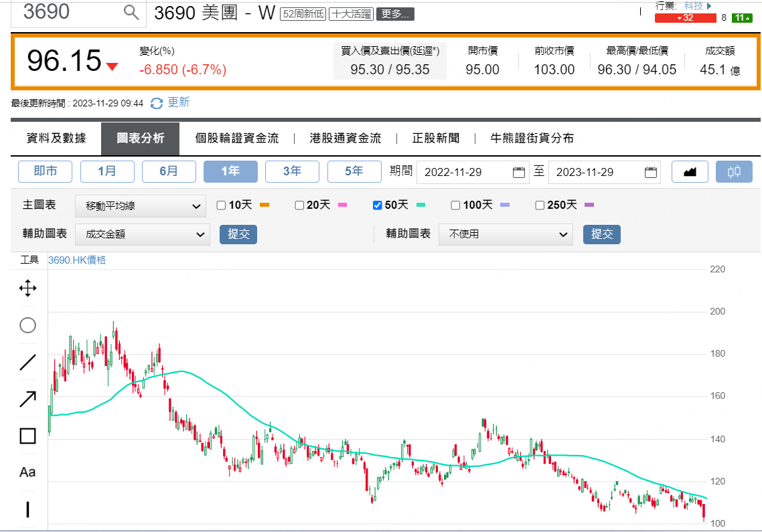762x532 pixels.
Task: Switch to 資料及數據 tab
Action: click(56, 139)
